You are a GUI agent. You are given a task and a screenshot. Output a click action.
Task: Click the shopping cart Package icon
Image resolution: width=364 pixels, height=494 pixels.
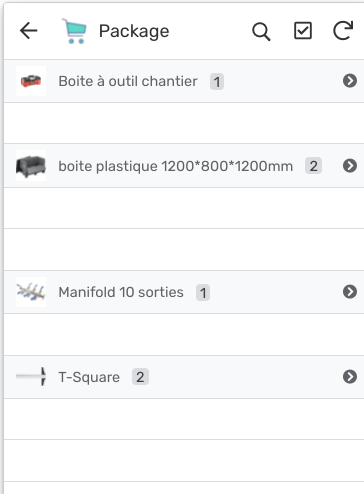pyautogui.click(x=75, y=31)
